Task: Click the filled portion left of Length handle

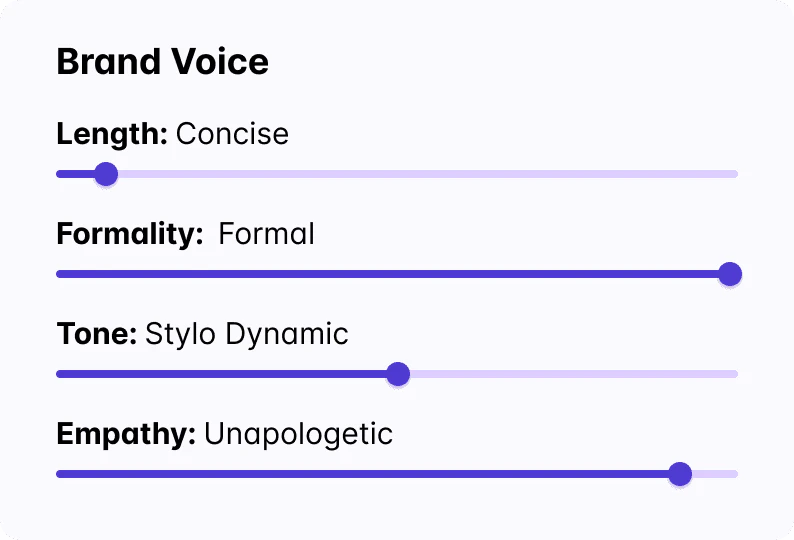Action: (72, 174)
